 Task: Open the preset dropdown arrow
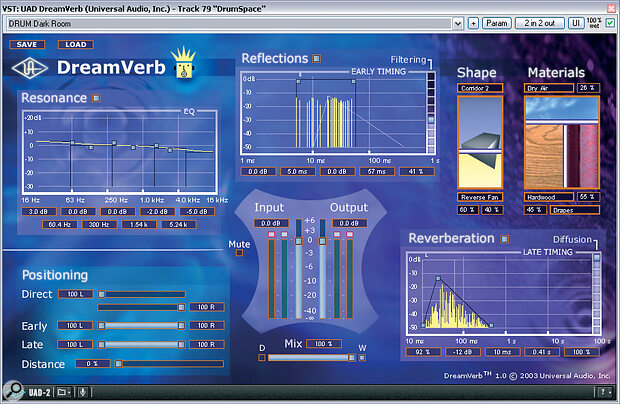point(457,24)
